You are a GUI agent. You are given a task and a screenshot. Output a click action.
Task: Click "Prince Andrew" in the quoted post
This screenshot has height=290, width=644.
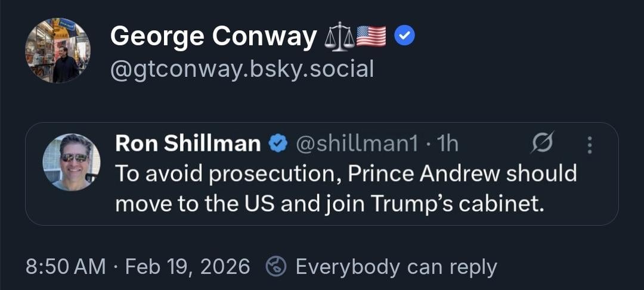click(x=425, y=173)
